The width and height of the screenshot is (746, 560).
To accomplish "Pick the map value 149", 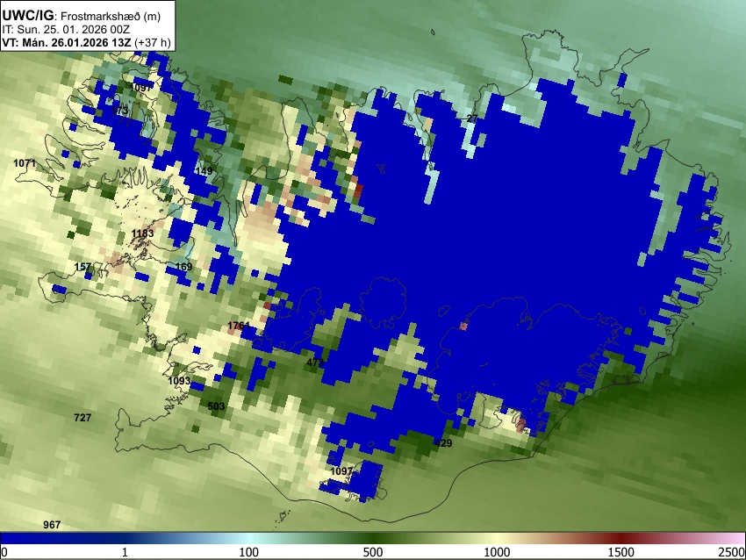I will point(204,171).
